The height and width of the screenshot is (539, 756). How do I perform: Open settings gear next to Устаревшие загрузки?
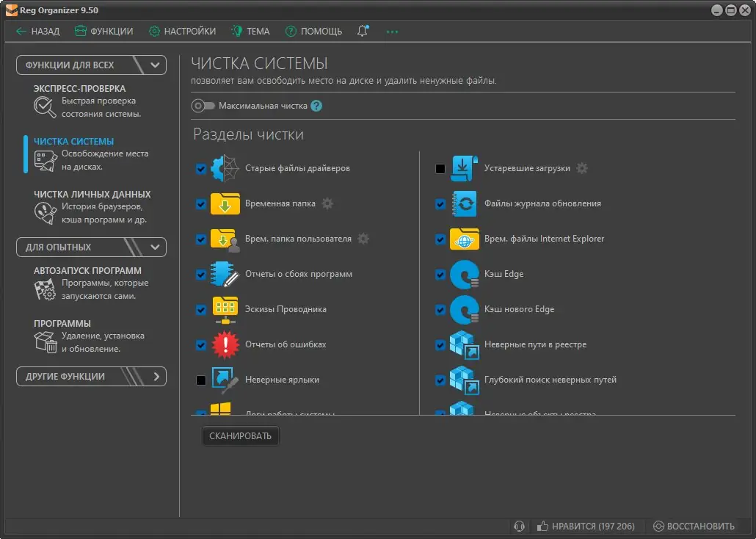click(x=582, y=168)
